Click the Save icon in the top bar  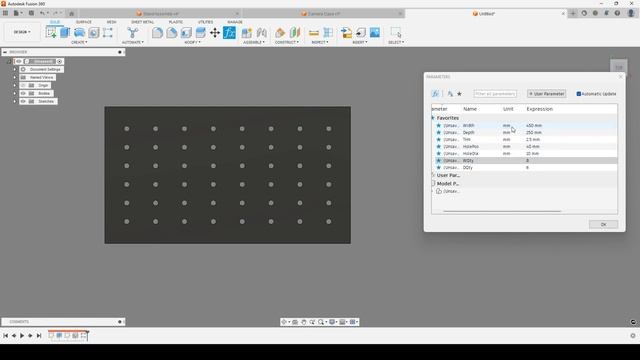tap(31, 13)
